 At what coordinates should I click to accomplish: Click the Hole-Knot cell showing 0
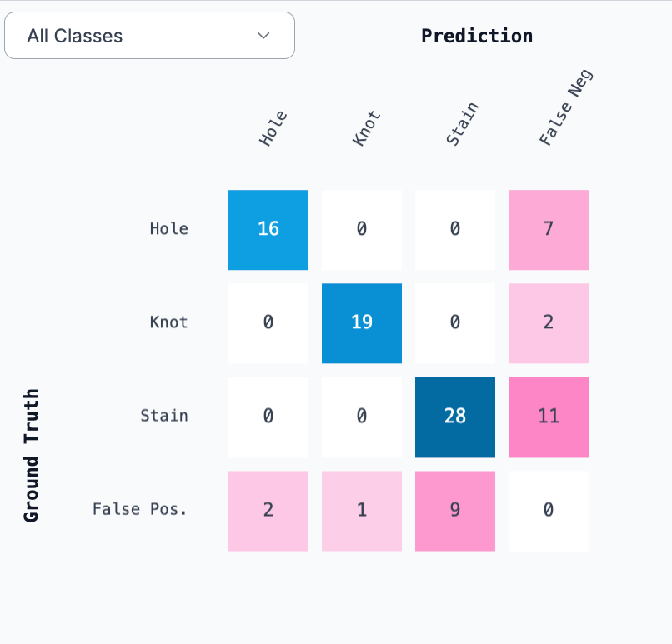pyautogui.click(x=362, y=230)
